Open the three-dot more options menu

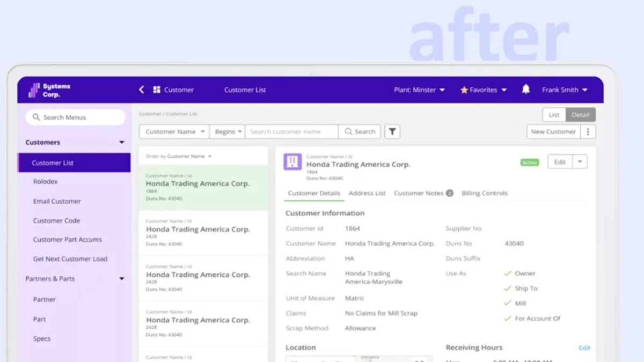588,131
